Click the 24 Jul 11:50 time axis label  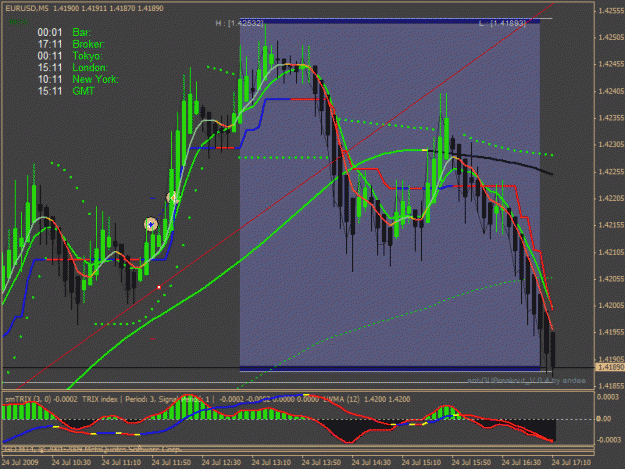tap(171, 463)
